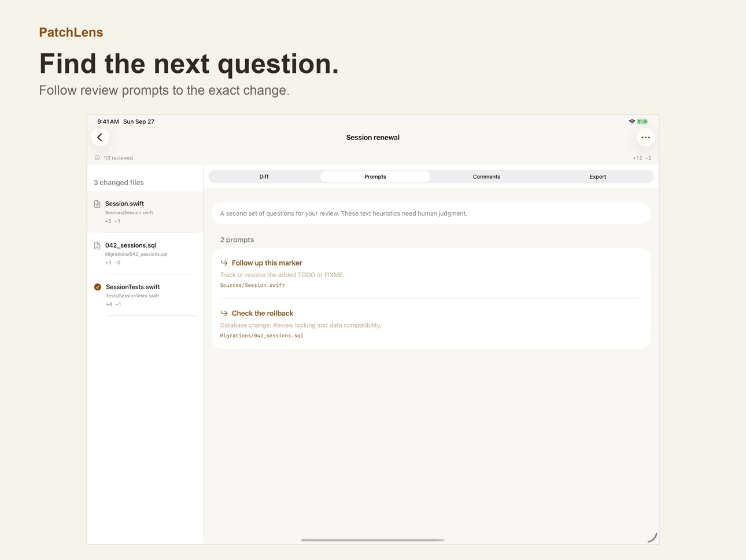Switch to the Export tab
The image size is (746, 560).
tap(598, 177)
